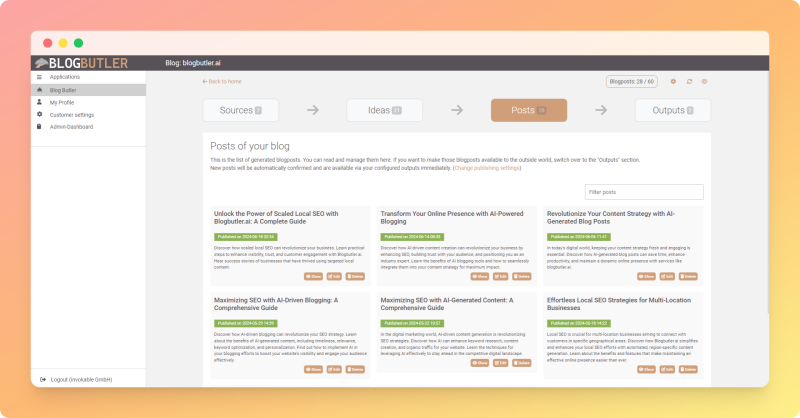Click the Customer settings gear icon

39,114
